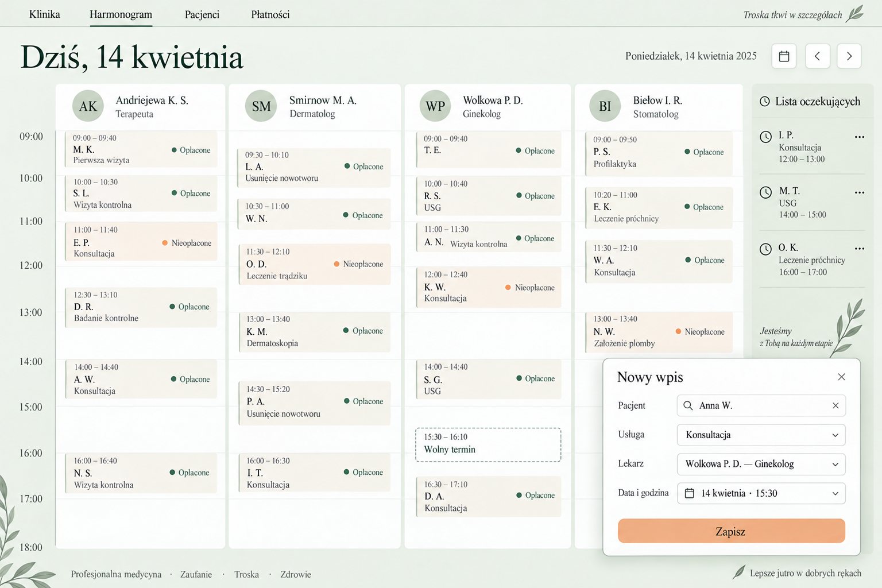This screenshot has width=882, height=588.
Task: Save entry with Zapisz button
Action: (731, 531)
